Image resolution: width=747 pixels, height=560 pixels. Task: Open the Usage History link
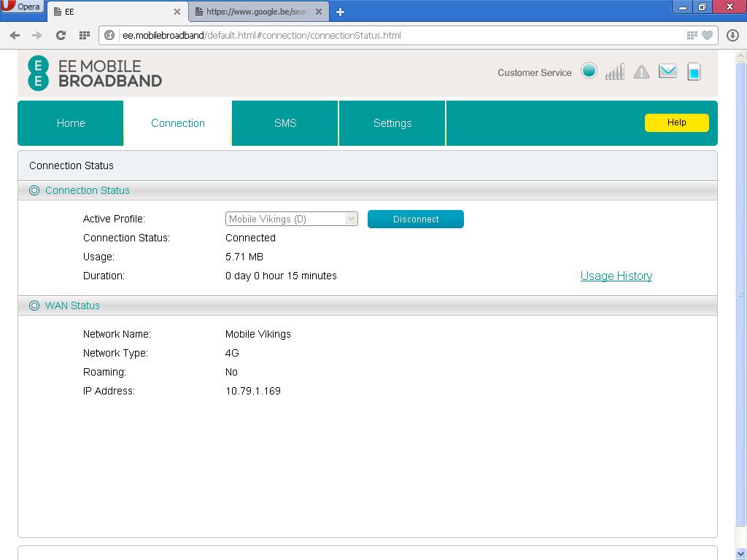click(x=616, y=276)
